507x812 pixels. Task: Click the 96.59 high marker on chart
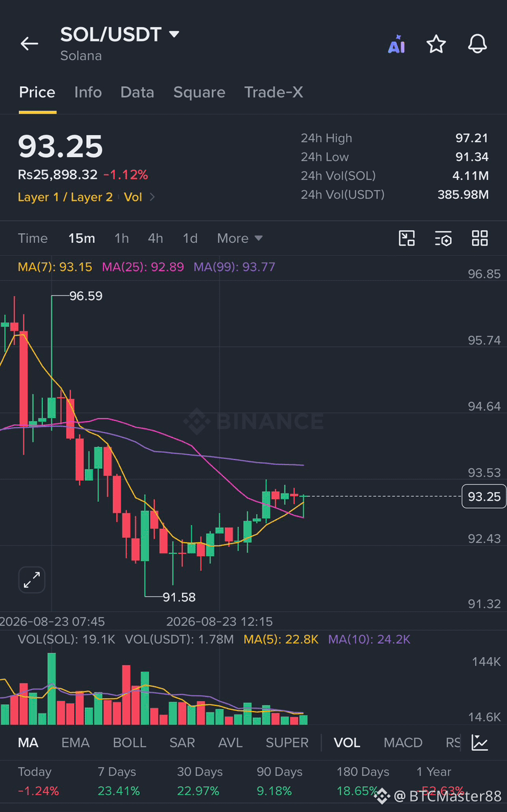click(86, 296)
